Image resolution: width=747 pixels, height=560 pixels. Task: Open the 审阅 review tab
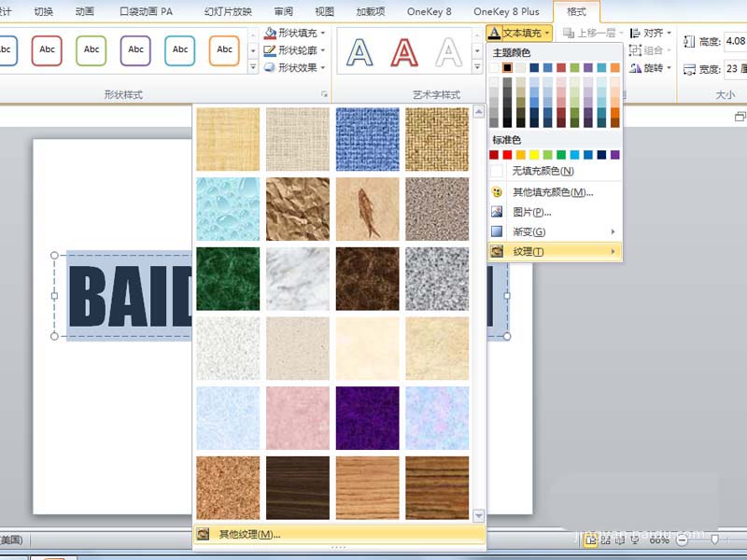284,11
